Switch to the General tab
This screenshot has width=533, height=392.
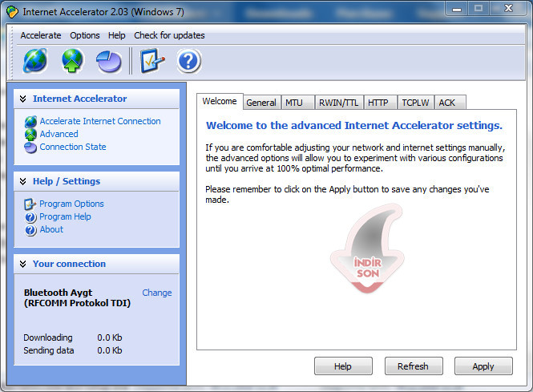[261, 103]
